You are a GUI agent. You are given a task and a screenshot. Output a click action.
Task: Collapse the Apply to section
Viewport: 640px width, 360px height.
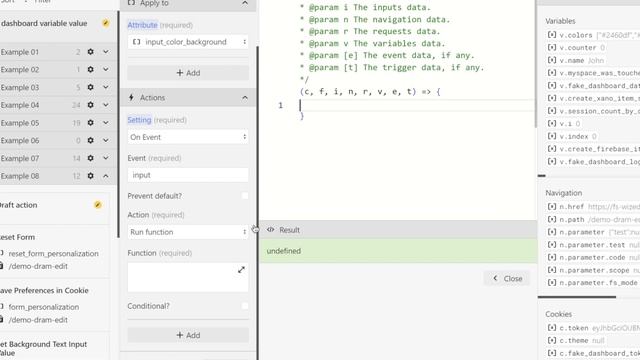click(x=245, y=3)
